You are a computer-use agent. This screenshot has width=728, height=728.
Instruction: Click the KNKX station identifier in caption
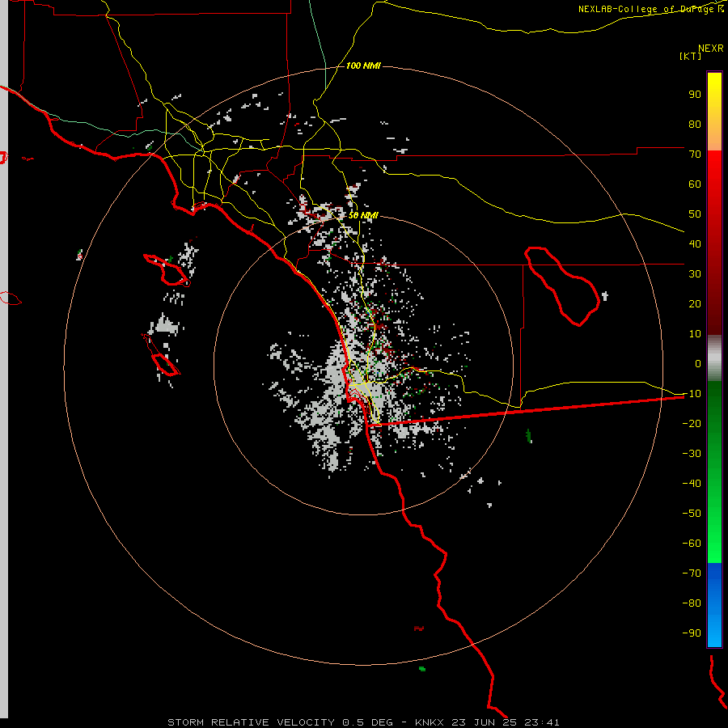pos(430,722)
